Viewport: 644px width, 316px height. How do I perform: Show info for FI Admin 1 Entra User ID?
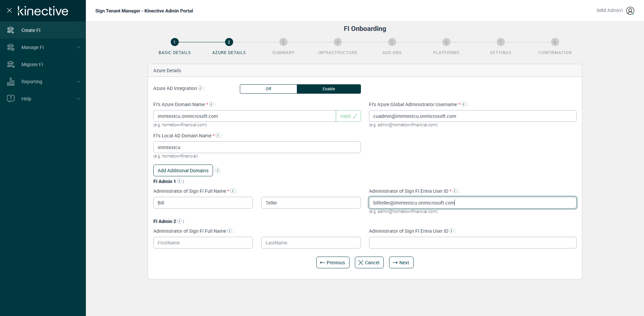click(454, 191)
